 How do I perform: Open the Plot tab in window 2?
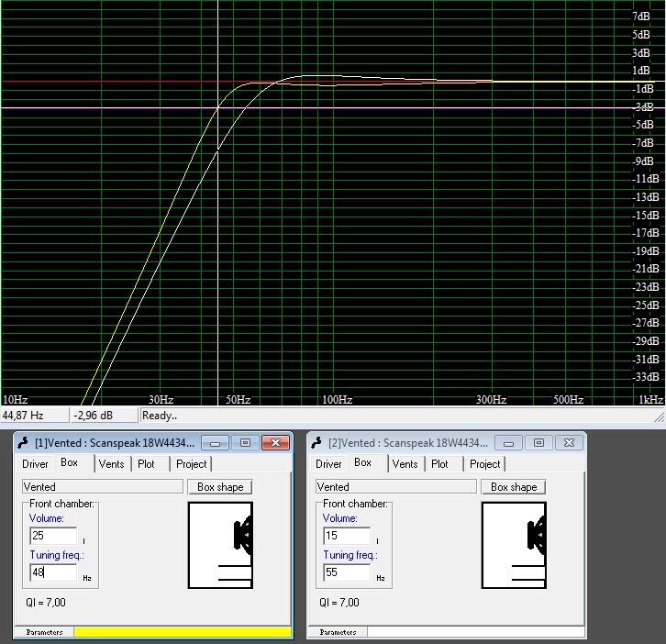tap(439, 464)
